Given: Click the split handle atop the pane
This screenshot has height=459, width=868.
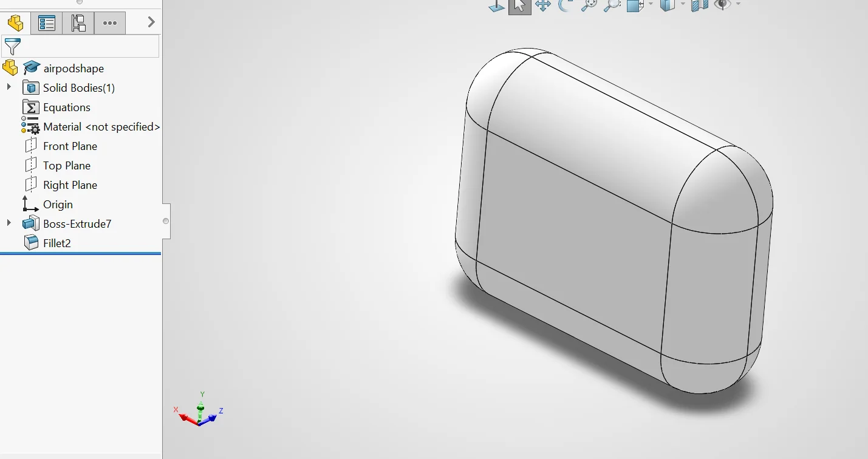Looking at the screenshot, I should (x=80, y=2).
